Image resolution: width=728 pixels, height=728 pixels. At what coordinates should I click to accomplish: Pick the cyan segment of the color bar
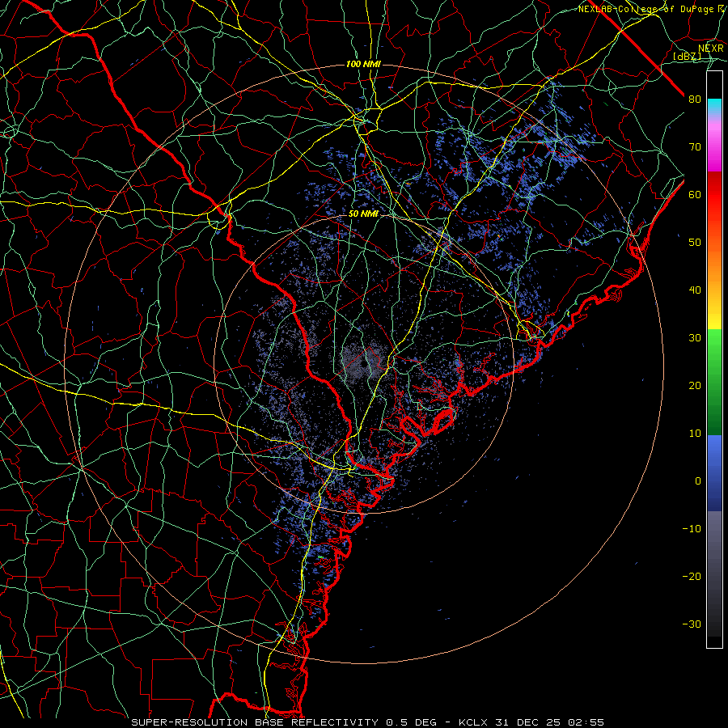(x=714, y=107)
